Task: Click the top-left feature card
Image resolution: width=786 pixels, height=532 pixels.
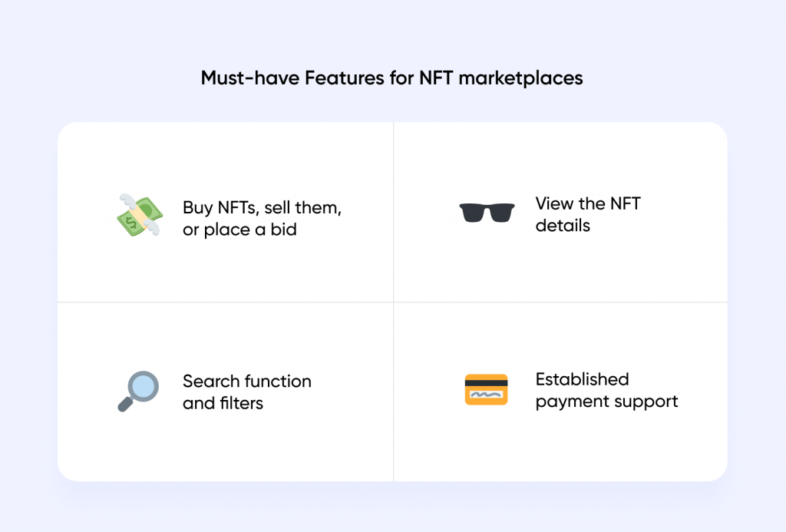Action: click(x=226, y=211)
